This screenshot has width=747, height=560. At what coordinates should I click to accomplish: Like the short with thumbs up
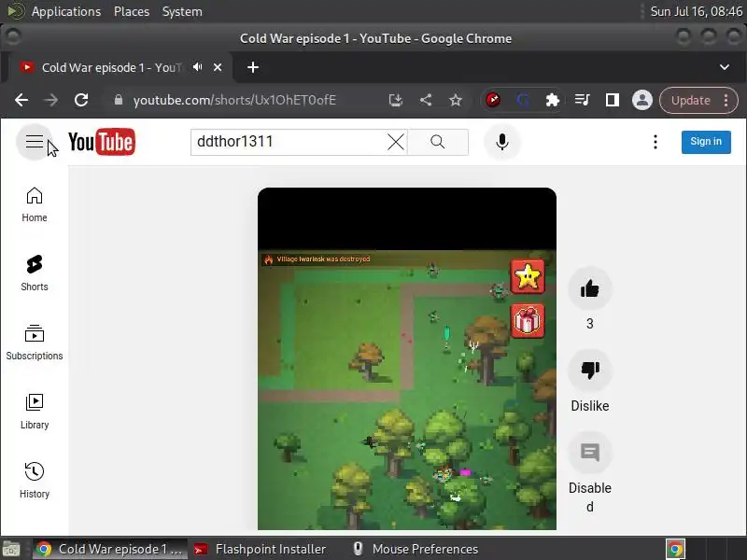click(590, 288)
